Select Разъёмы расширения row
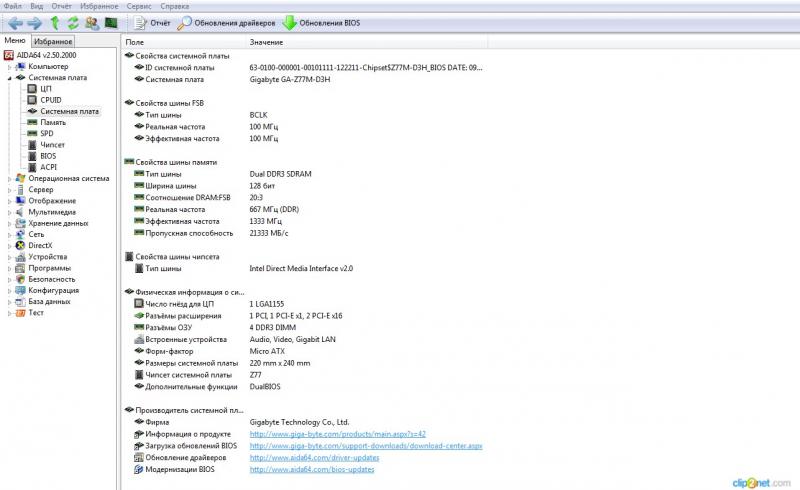Image resolution: width=800 pixels, height=490 pixels. click(238, 316)
